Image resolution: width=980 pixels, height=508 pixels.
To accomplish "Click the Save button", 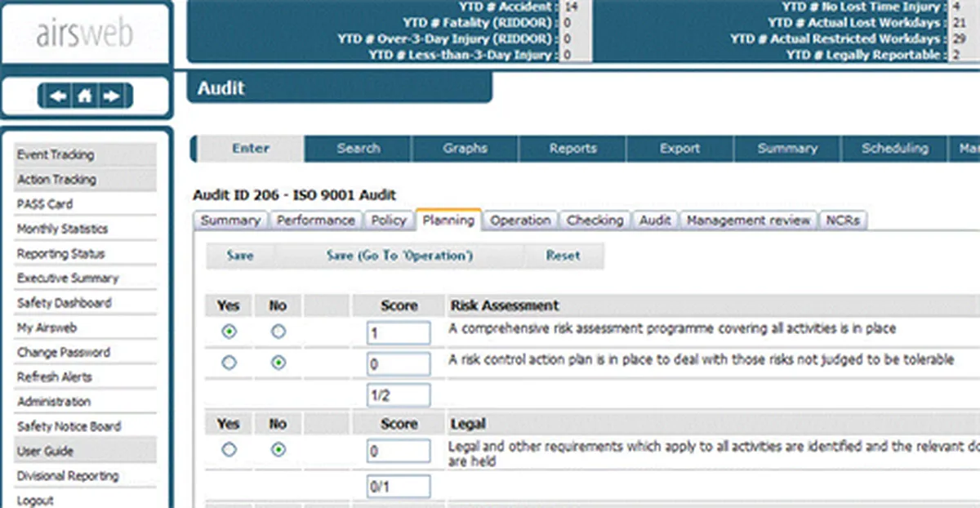I will (x=240, y=256).
